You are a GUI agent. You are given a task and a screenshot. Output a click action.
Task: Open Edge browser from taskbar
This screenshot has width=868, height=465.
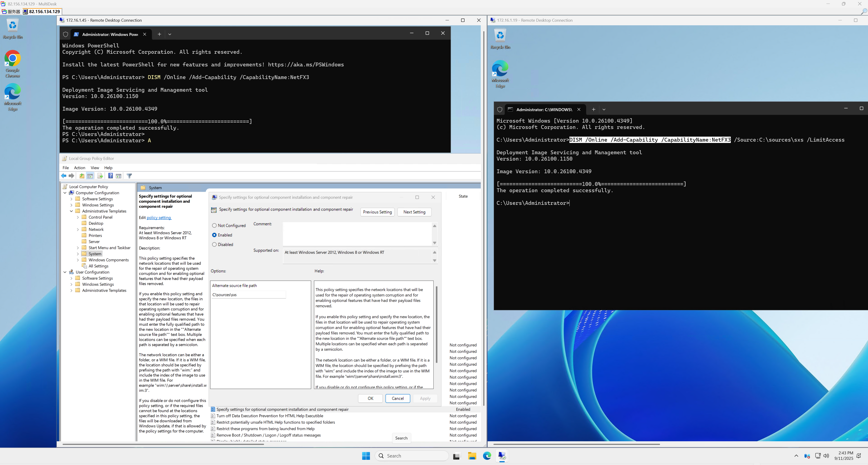pyautogui.click(x=487, y=456)
